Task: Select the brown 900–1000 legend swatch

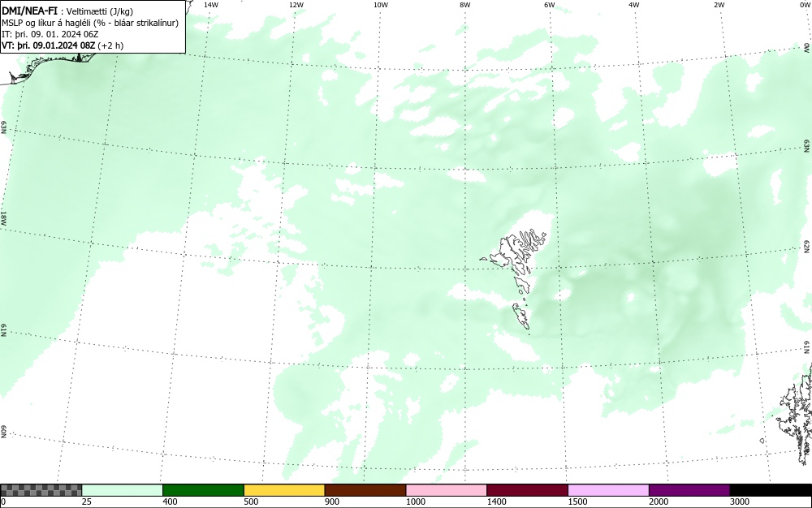Action: point(365,490)
